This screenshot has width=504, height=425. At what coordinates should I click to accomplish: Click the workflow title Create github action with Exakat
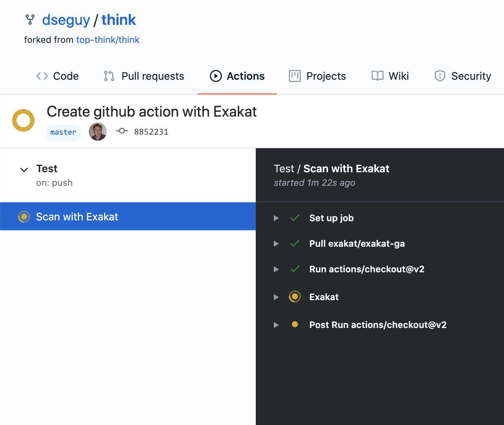click(152, 112)
